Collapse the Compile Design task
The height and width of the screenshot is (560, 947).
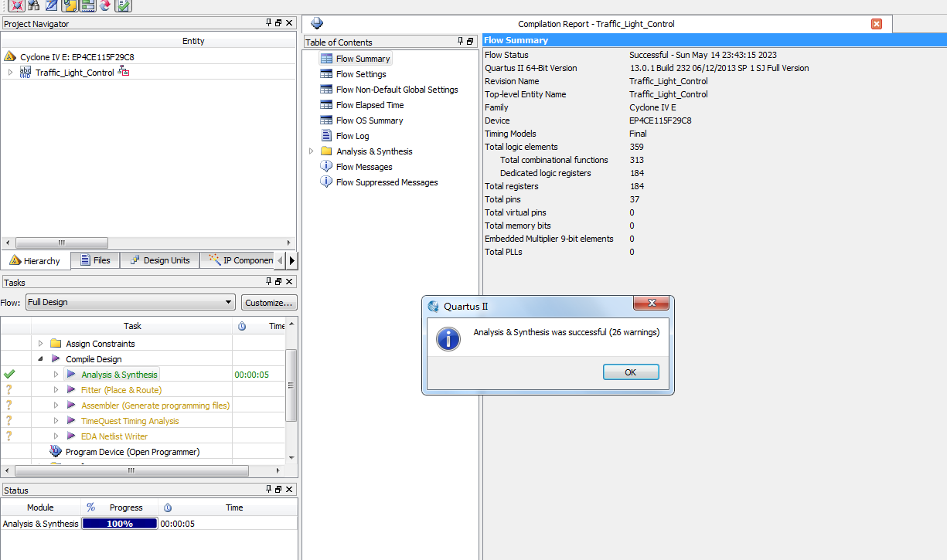40,358
